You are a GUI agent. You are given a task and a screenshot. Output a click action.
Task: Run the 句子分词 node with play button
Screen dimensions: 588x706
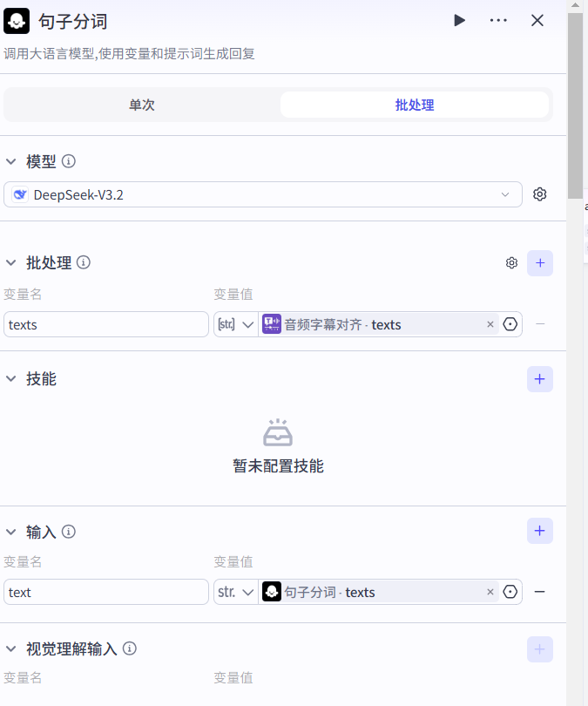[459, 21]
